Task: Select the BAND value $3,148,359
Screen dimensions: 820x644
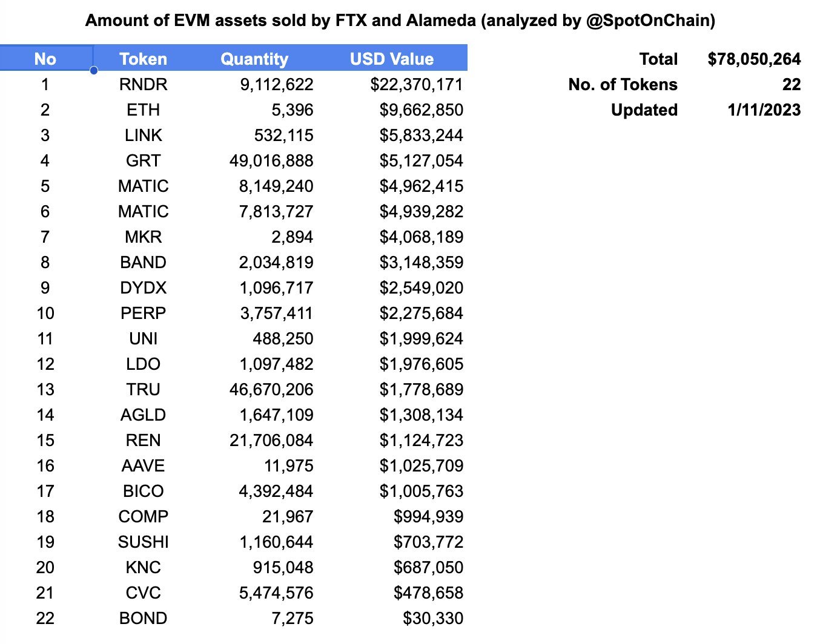Action: [x=421, y=262]
